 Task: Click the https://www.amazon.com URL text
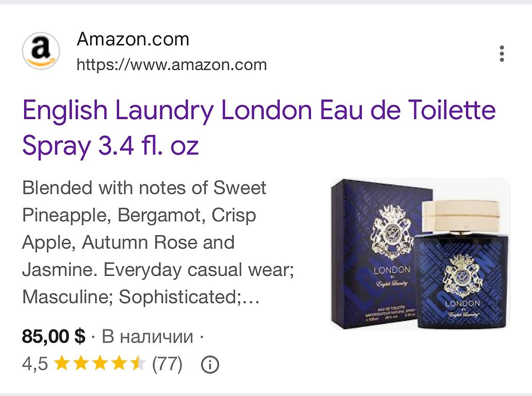pos(172,64)
